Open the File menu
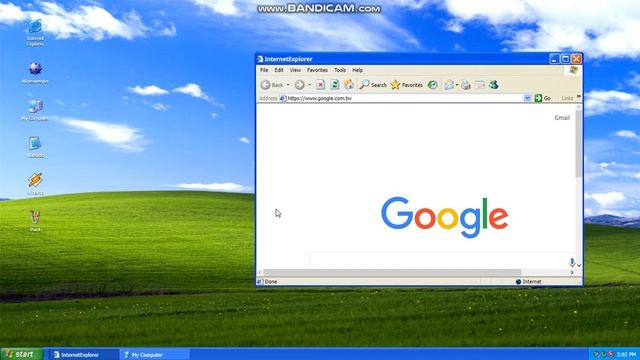 (x=264, y=70)
